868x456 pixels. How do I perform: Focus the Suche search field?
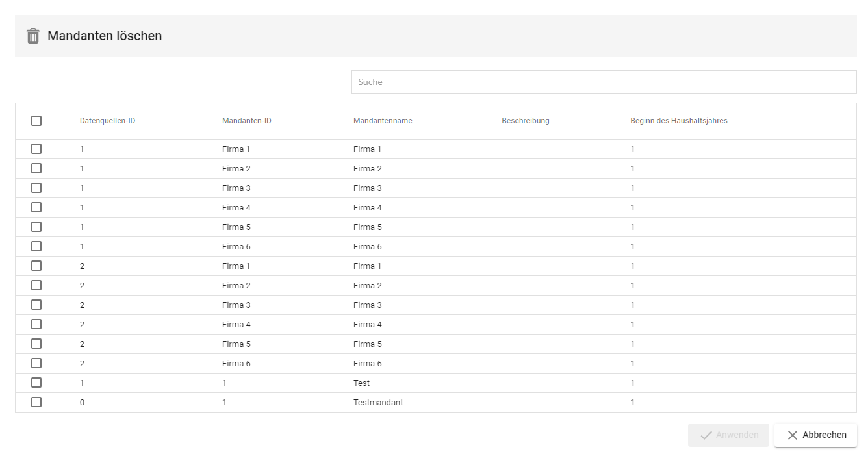[x=604, y=82]
